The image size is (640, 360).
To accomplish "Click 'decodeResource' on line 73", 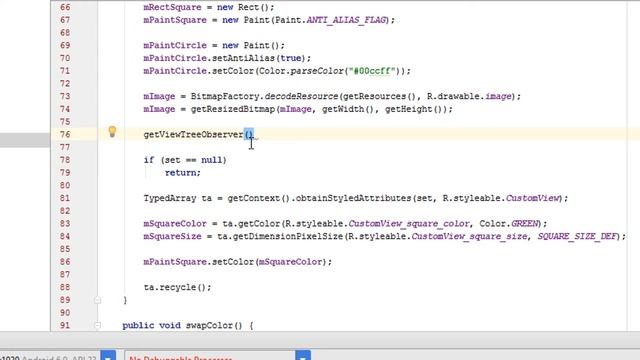I will pos(301,96).
